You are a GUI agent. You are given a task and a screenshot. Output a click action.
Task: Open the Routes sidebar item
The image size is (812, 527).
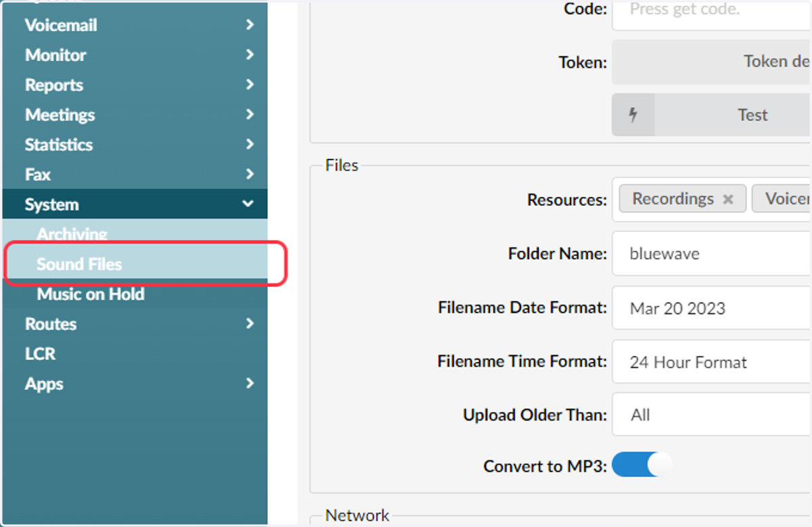(135, 323)
